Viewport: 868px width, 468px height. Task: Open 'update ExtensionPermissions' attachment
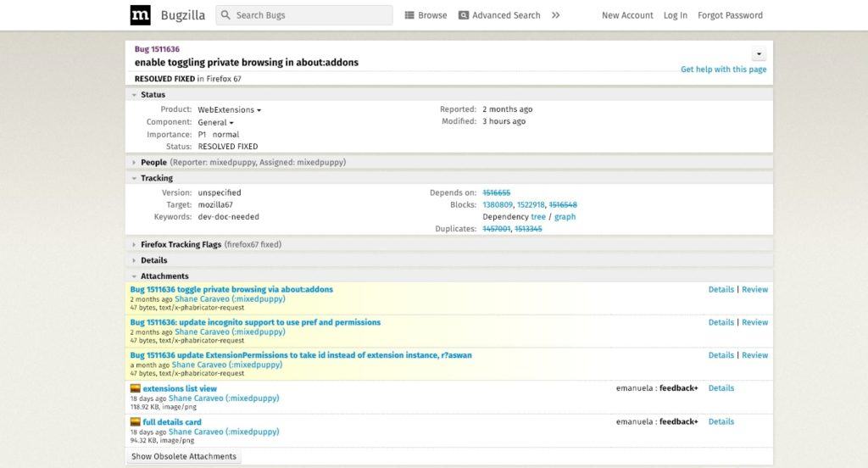pos(301,355)
